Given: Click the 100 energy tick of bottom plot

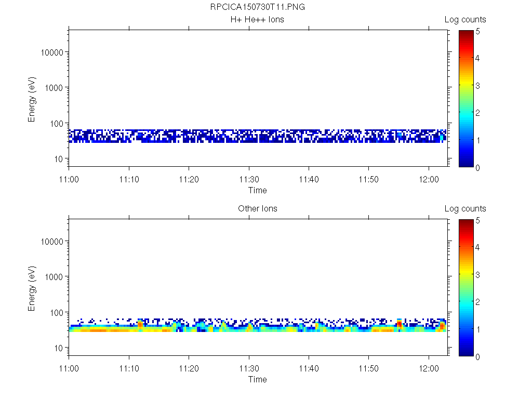Looking at the screenshot, I should point(56,313).
